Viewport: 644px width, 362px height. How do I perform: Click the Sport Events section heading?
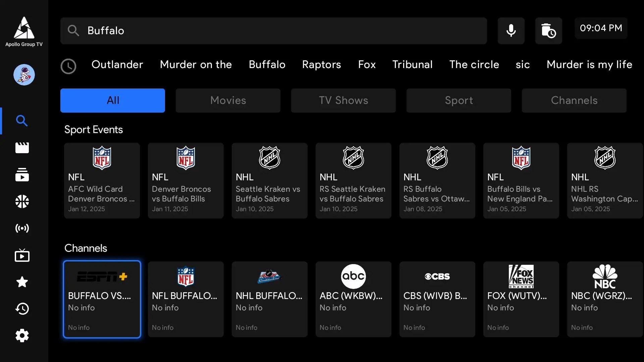point(94,130)
